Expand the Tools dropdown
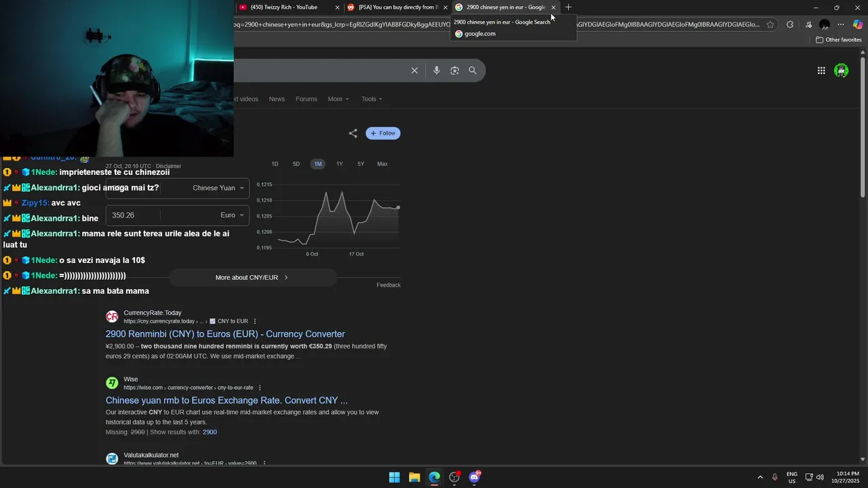 (372, 99)
